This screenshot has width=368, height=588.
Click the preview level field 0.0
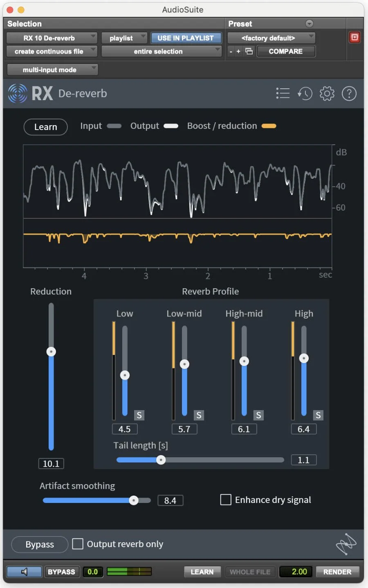(x=93, y=572)
